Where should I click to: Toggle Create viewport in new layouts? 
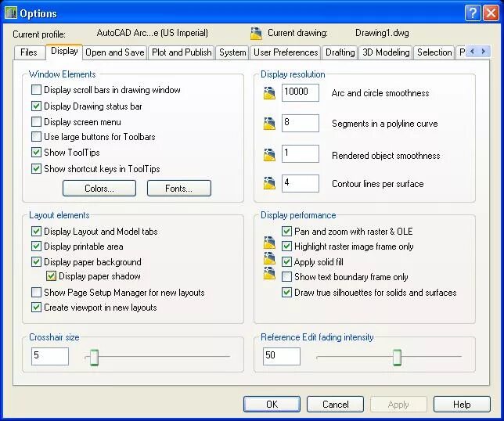36,308
